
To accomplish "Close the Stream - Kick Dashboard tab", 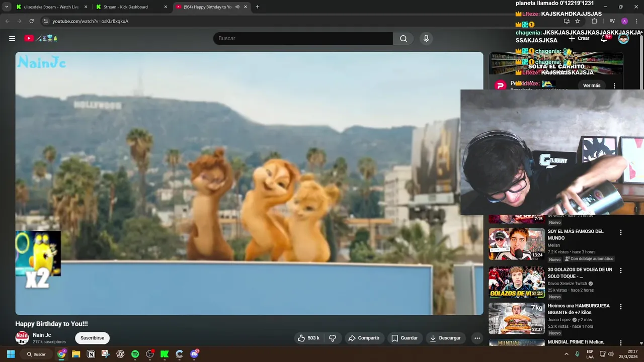I will (166, 7).
